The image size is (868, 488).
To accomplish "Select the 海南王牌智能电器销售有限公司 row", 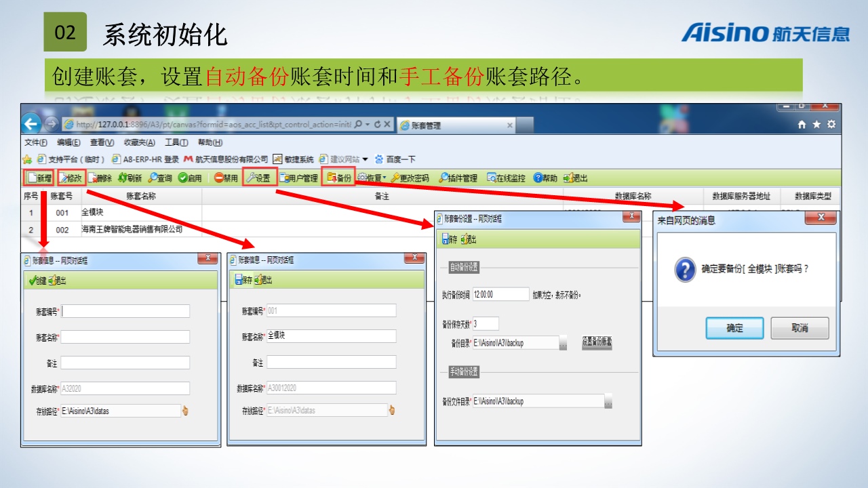I will click(x=132, y=230).
